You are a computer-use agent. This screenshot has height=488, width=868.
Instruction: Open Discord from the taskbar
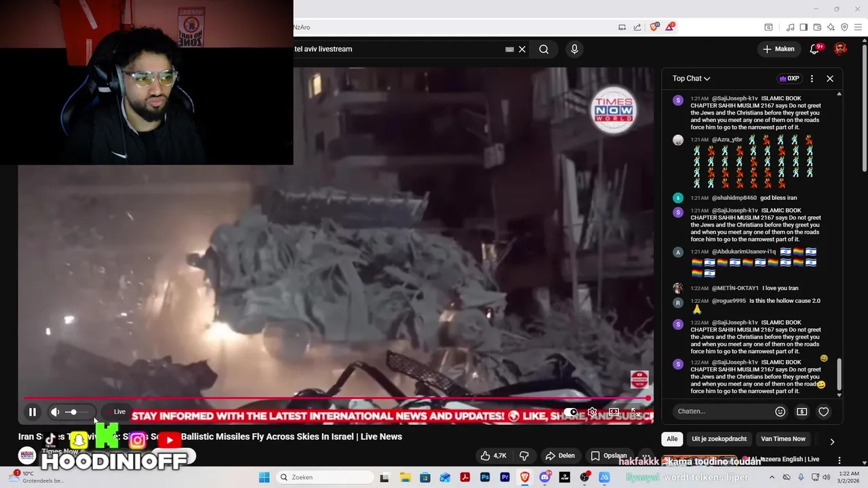pyautogui.click(x=545, y=477)
